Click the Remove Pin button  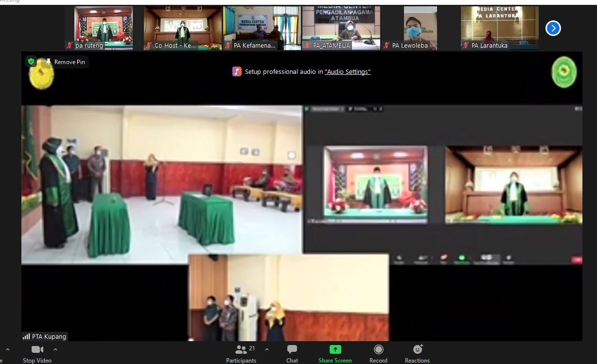click(65, 62)
